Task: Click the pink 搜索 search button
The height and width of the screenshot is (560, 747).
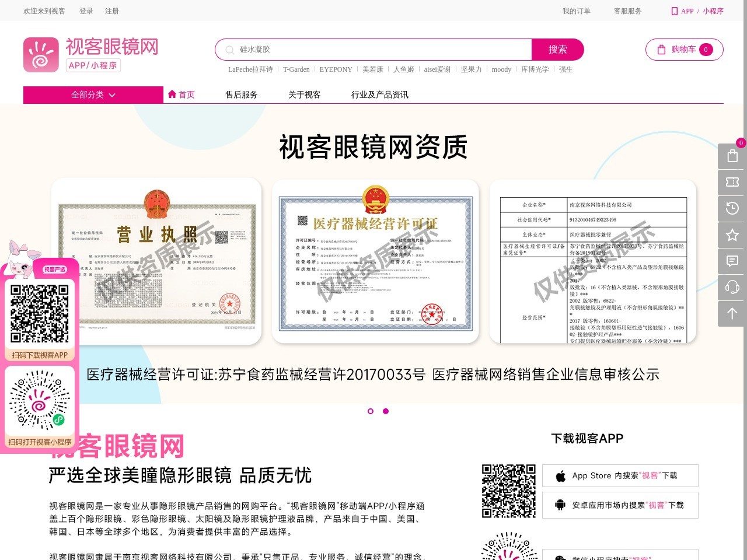Action: point(557,50)
